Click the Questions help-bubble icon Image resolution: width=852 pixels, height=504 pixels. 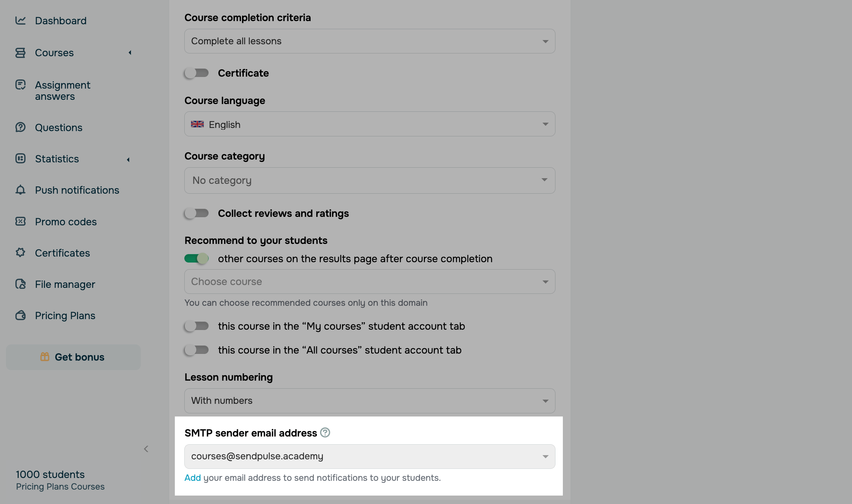[20, 127]
